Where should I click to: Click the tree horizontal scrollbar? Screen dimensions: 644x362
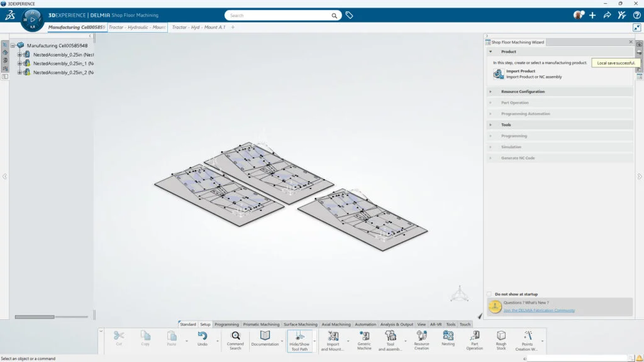(x=35, y=317)
